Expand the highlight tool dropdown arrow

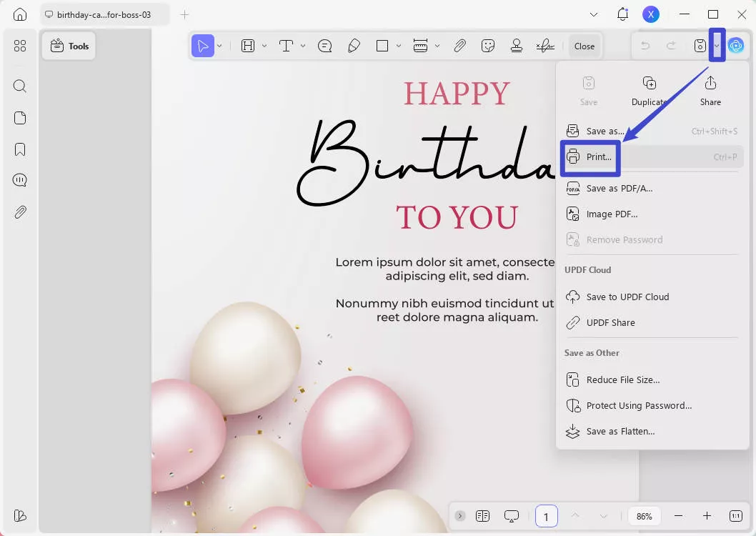pyautogui.click(x=264, y=46)
